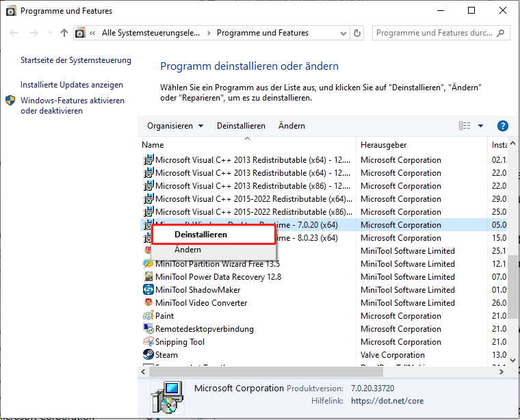Go up one level with up arrow
The width and height of the screenshot is (520, 420).
(x=64, y=33)
